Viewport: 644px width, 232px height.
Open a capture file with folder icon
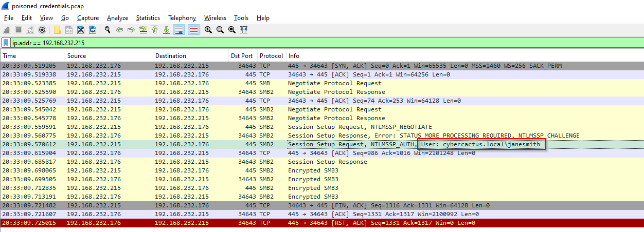click(57, 30)
